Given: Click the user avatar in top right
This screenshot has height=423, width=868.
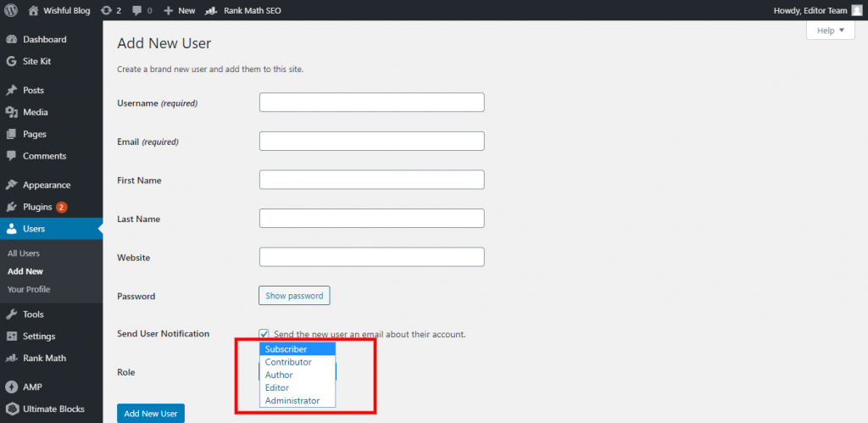Looking at the screenshot, I should pos(856,10).
